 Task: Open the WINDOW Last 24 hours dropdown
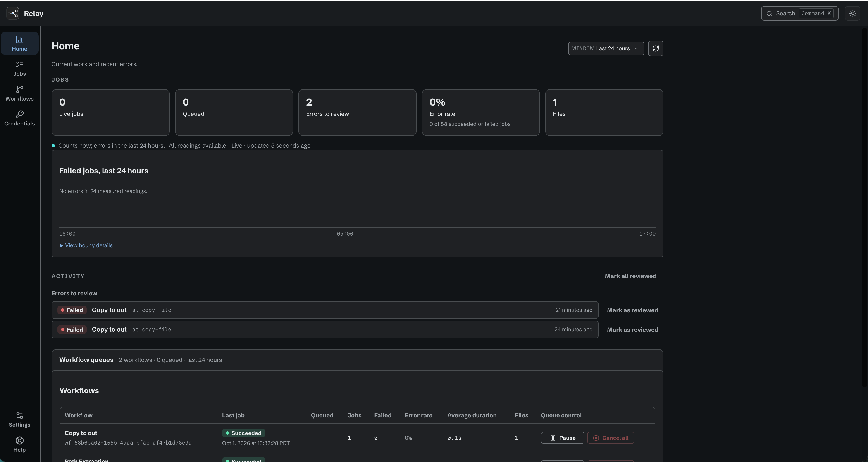(x=606, y=48)
